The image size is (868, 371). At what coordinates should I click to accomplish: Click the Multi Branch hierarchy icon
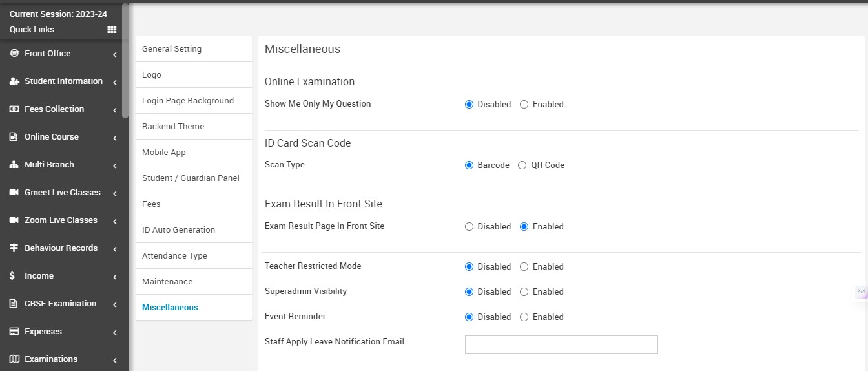14,165
